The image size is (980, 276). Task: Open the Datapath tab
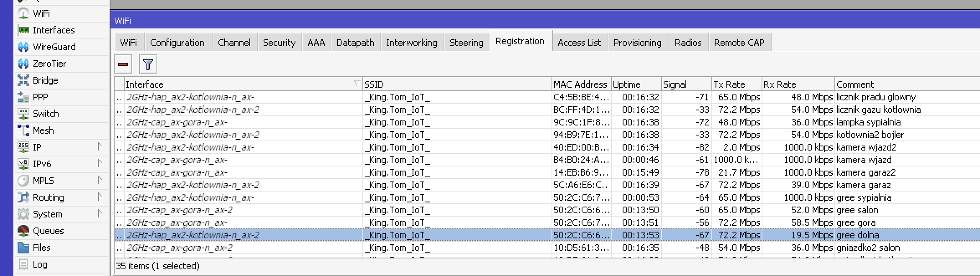point(356,43)
